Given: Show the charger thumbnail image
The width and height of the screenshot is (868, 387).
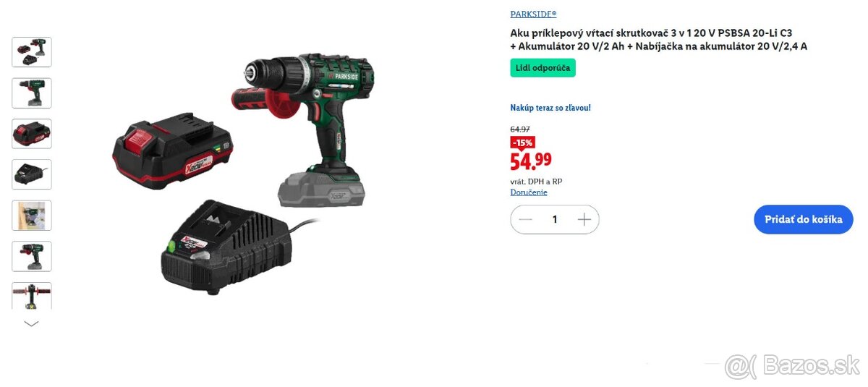Looking at the screenshot, I should point(32,174).
